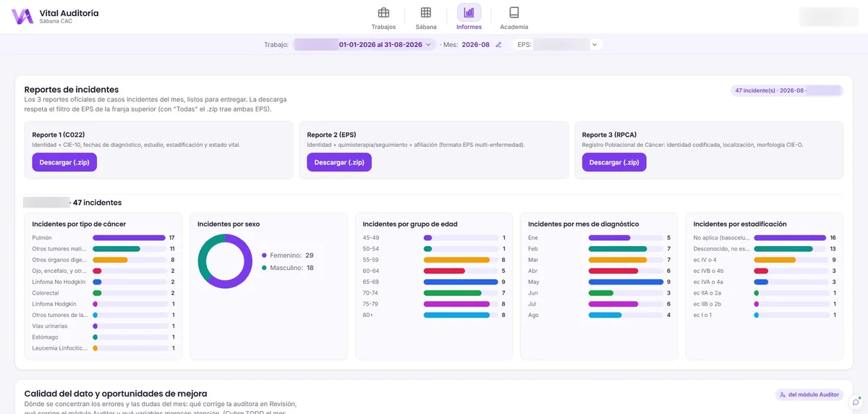
Task: Open the Trabajos section
Action: point(383,17)
